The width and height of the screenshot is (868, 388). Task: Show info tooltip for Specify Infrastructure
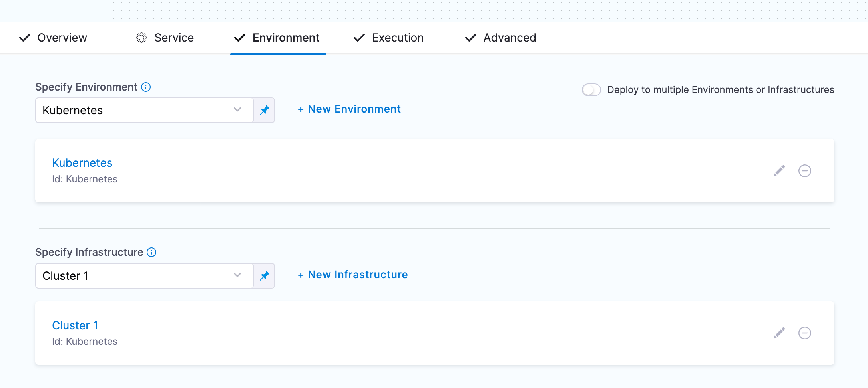point(151,252)
